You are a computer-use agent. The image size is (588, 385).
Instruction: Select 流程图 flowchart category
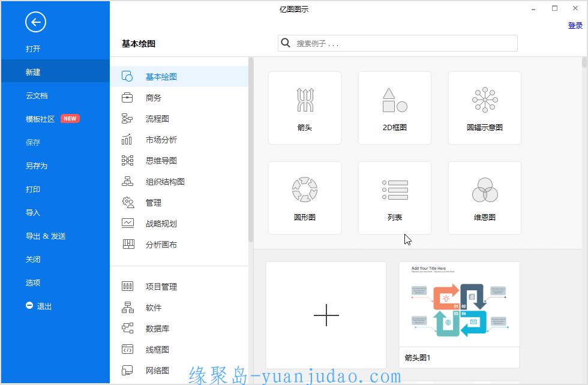coord(157,119)
